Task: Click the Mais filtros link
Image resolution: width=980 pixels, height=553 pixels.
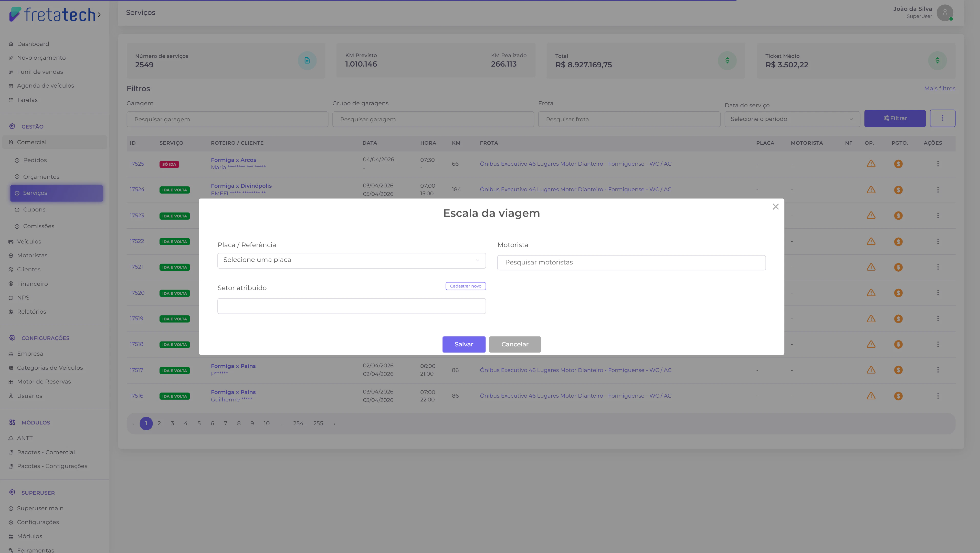Action: click(x=940, y=88)
